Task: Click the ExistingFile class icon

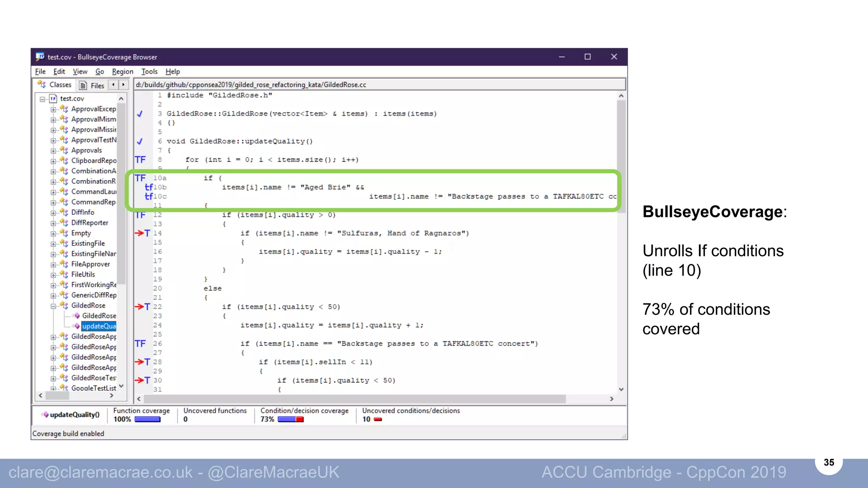Action: coord(64,243)
